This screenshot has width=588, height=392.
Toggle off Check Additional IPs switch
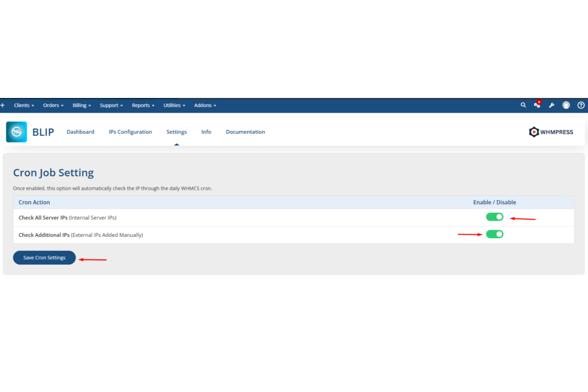pos(494,234)
